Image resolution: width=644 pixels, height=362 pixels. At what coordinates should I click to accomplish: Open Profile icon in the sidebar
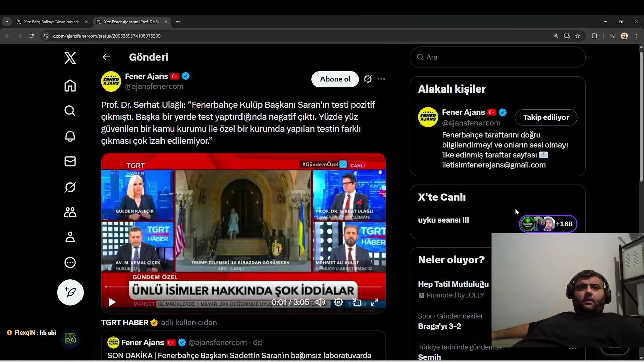click(x=70, y=237)
